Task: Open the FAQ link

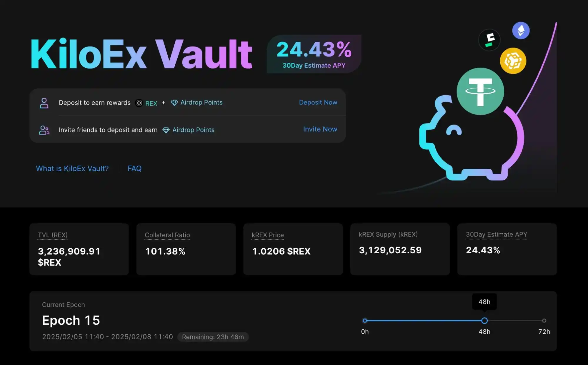Action: click(x=134, y=168)
